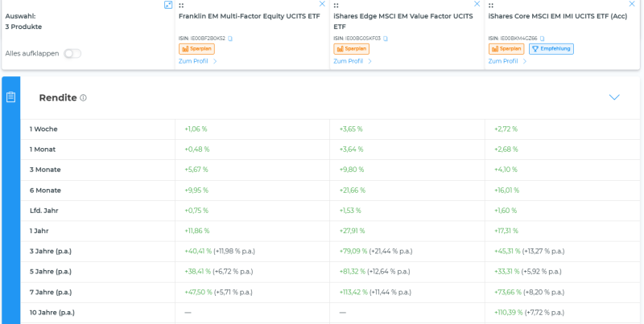Collapse the Rendite section with the chevron
The width and height of the screenshot is (644, 324).
click(x=614, y=97)
